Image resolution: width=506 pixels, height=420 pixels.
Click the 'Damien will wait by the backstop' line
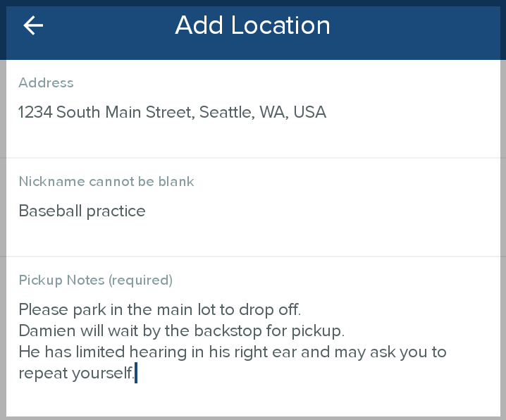click(x=181, y=331)
